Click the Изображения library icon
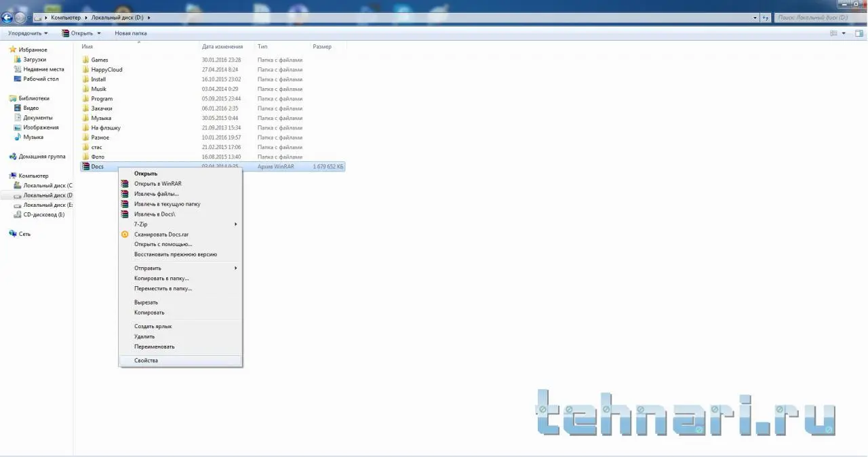This screenshot has height=457, width=868. [x=18, y=127]
